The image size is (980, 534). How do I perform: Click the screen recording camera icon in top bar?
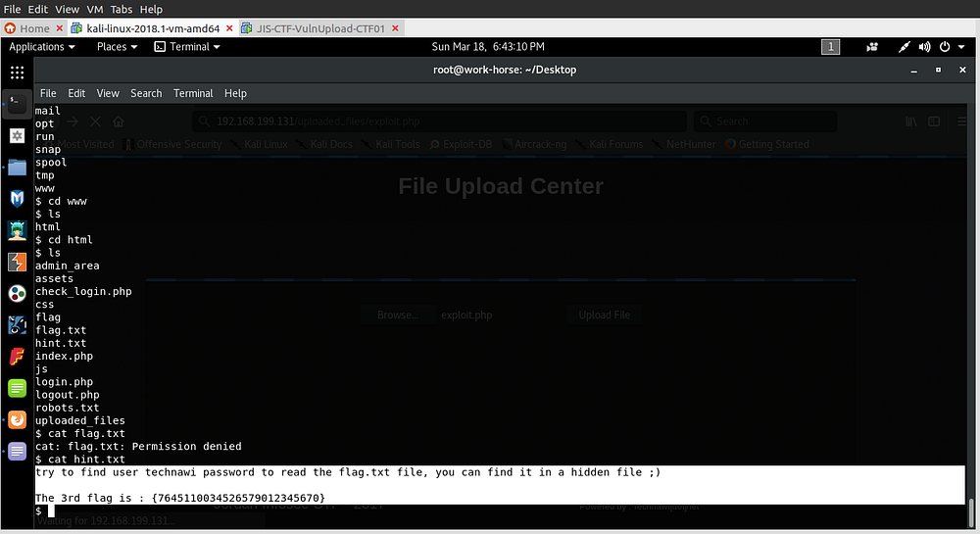[x=872, y=47]
